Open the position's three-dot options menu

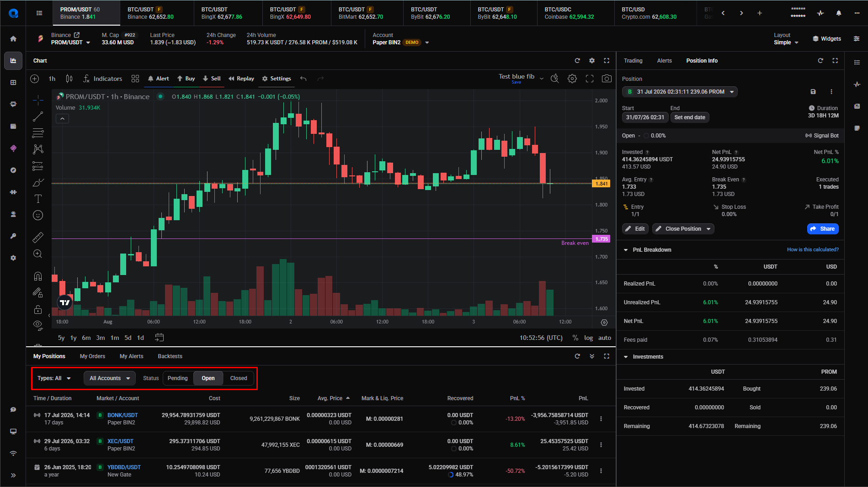(x=831, y=92)
